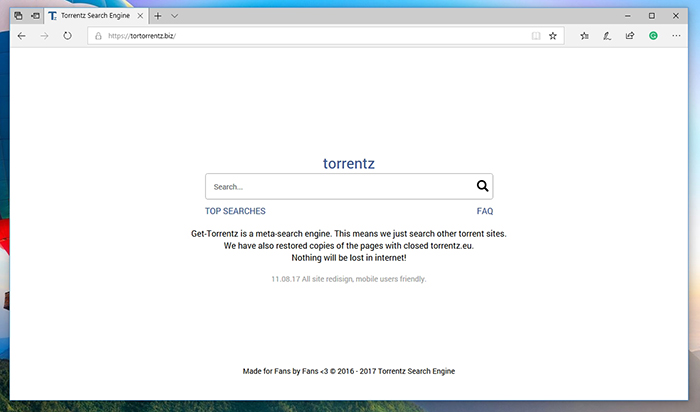Select the Torrentz Search Engine tab

(x=95, y=16)
